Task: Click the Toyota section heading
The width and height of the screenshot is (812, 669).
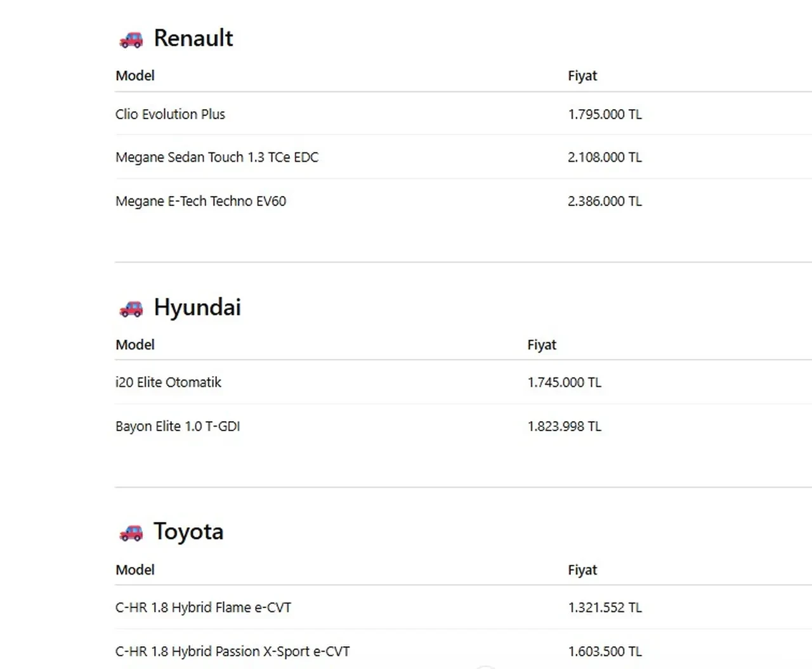Action: click(188, 531)
